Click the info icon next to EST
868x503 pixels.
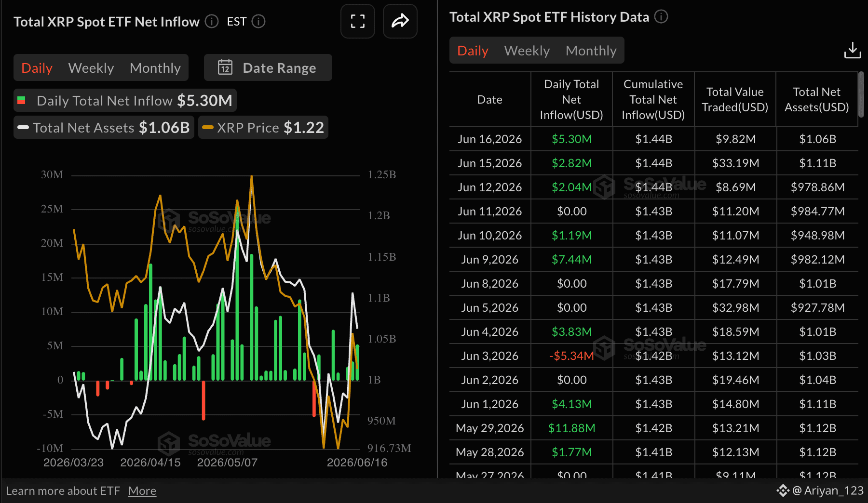point(259,22)
